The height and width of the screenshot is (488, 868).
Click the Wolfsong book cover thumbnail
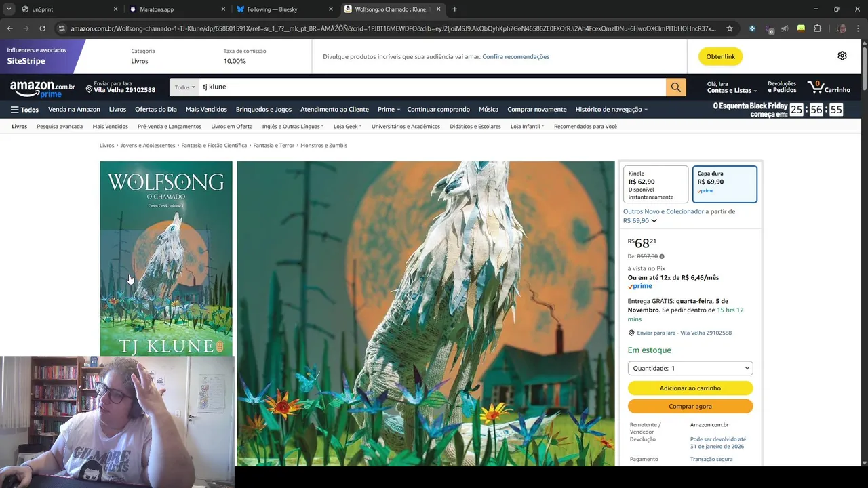point(166,260)
